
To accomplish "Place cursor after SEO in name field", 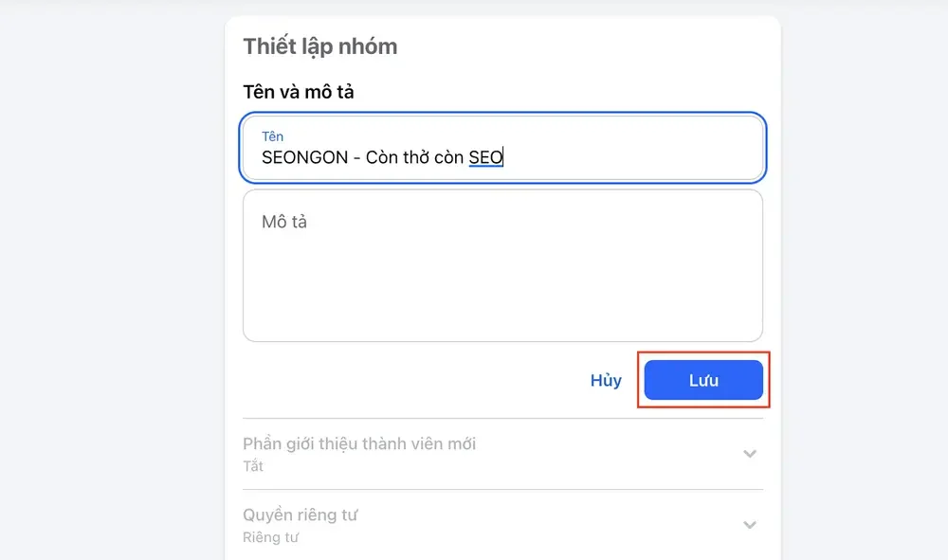I will [502, 157].
